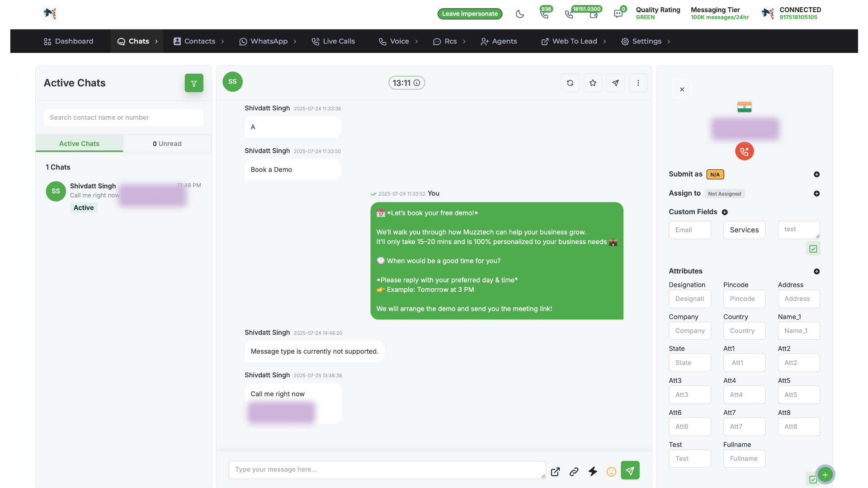Open the three-dot chat options menu
This screenshot has height=488, width=868.
coord(638,83)
